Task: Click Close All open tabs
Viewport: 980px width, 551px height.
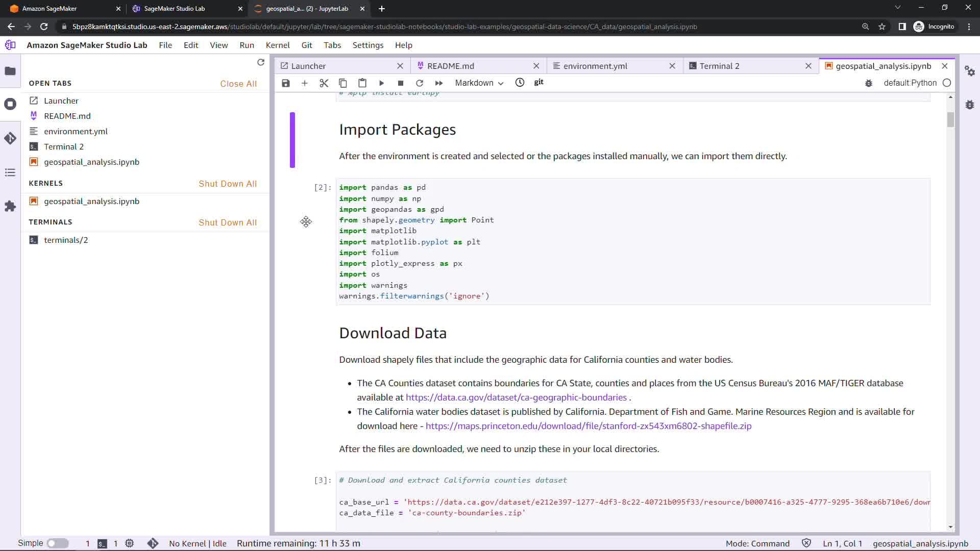Action: [x=238, y=84]
